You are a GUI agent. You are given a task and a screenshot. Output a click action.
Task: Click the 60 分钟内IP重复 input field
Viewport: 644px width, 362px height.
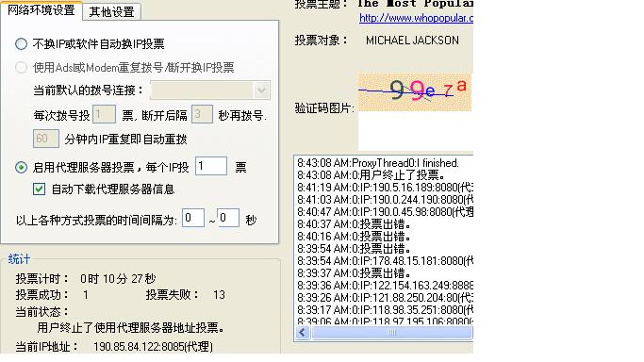46,139
